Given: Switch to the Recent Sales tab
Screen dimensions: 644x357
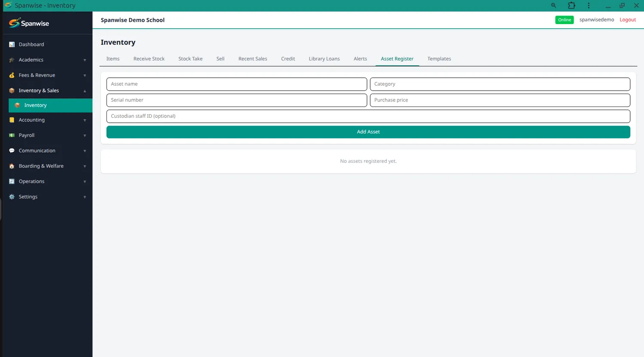Looking at the screenshot, I should coord(253,59).
